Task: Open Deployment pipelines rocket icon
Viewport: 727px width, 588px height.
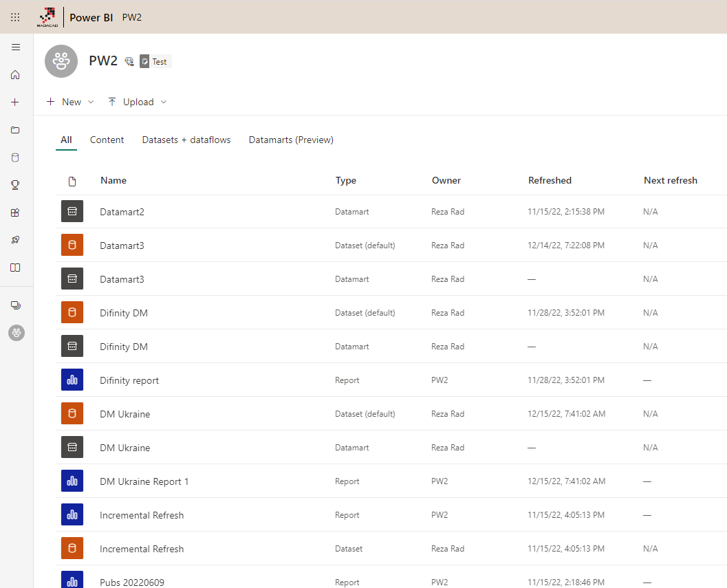Action: click(x=16, y=240)
